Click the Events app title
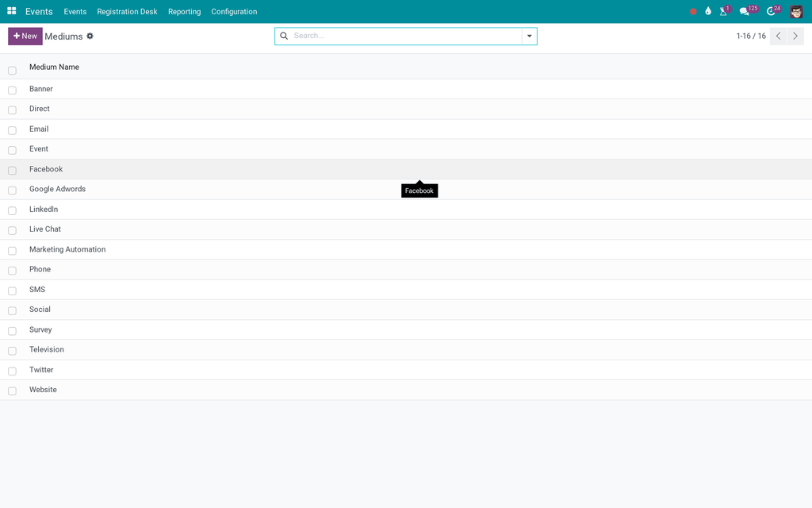812x508 pixels. [39, 11]
